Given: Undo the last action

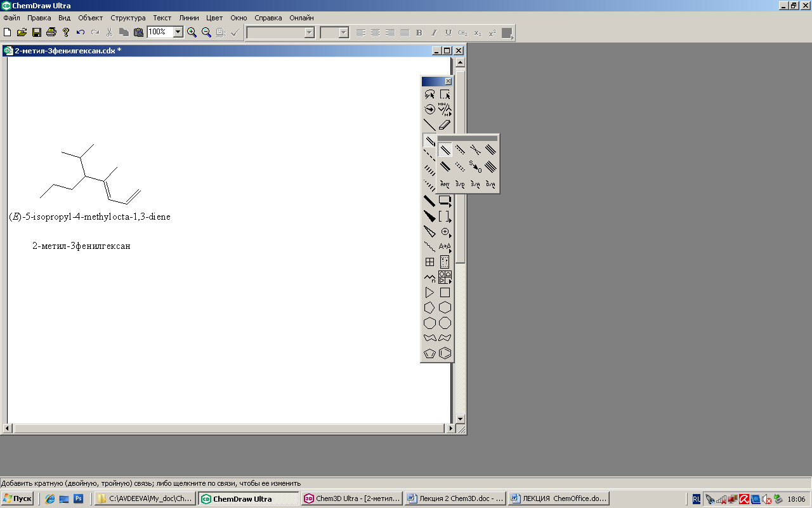Looking at the screenshot, I should tap(81, 32).
